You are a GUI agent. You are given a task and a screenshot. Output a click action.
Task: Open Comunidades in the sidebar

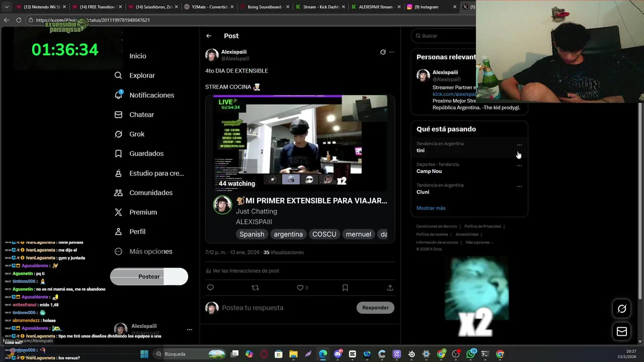pyautogui.click(x=143, y=193)
